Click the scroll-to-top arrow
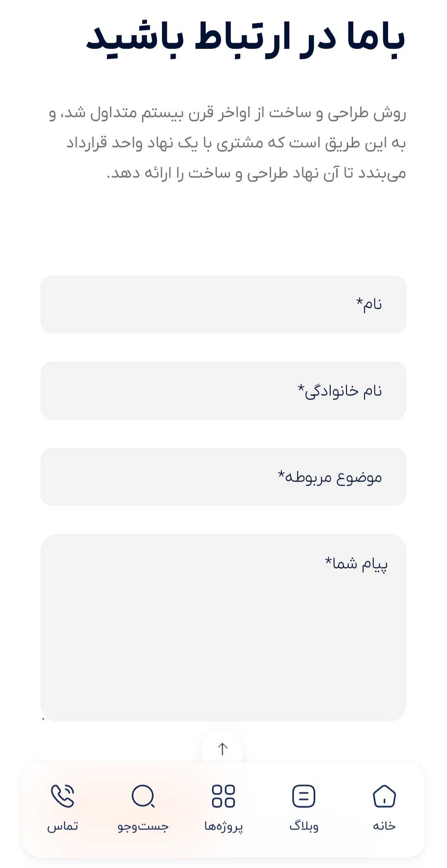 point(223,748)
